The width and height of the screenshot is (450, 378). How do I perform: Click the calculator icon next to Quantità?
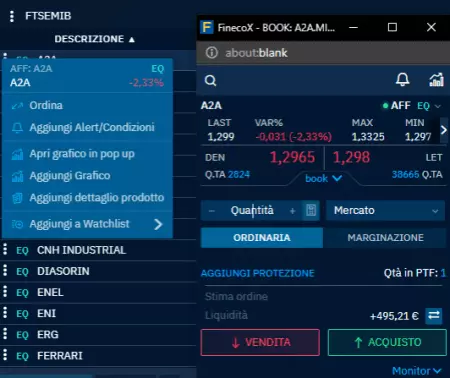click(x=311, y=210)
